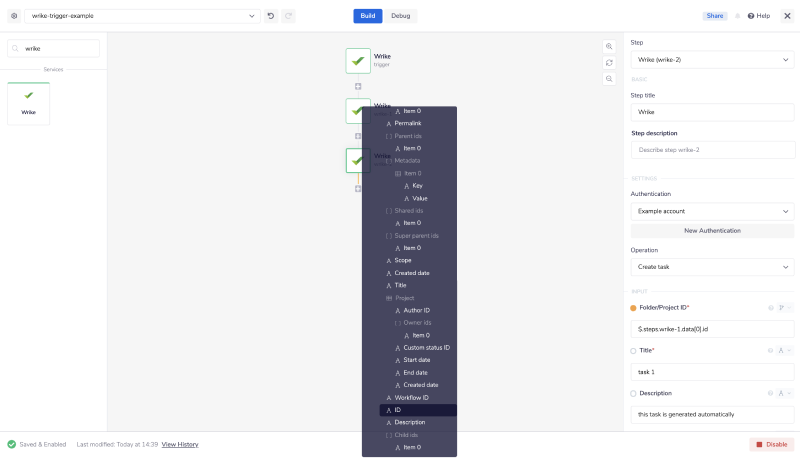Select the Wrike service tile in sidebar
The height and width of the screenshot is (458, 800).
click(28, 103)
